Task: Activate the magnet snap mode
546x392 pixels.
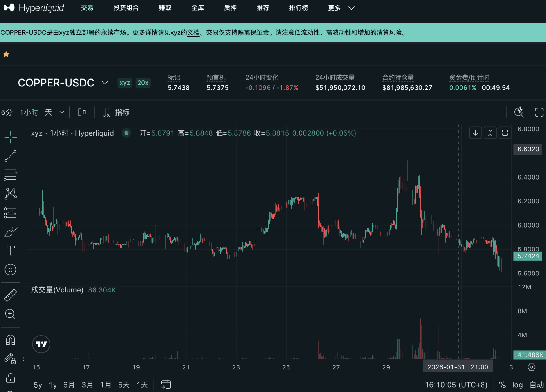Action: click(10, 340)
